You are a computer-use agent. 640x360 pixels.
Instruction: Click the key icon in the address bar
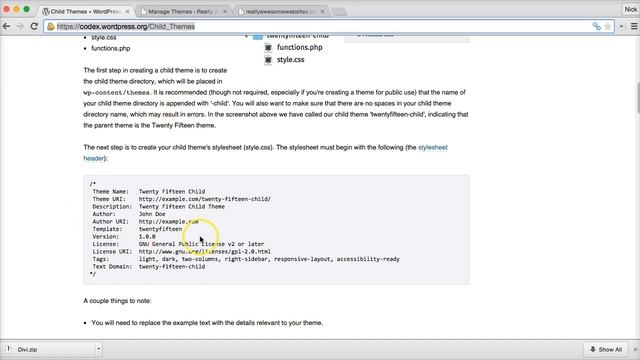click(x=596, y=27)
